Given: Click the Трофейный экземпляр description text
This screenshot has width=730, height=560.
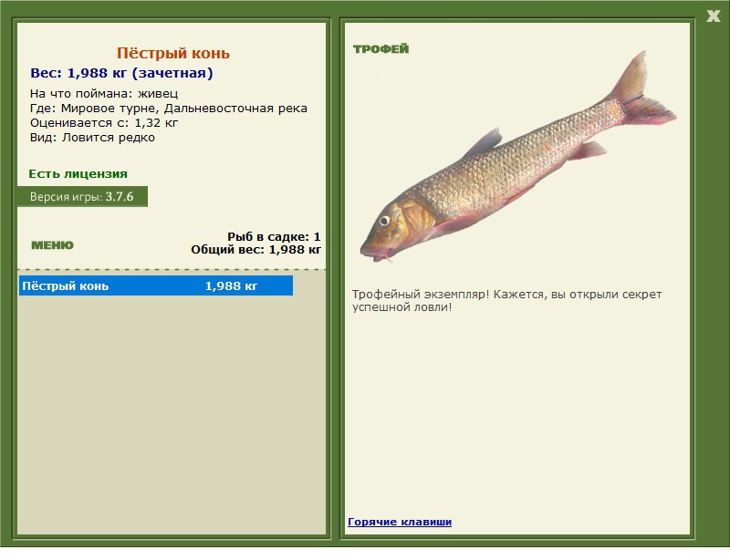Looking at the screenshot, I should tap(506, 301).
